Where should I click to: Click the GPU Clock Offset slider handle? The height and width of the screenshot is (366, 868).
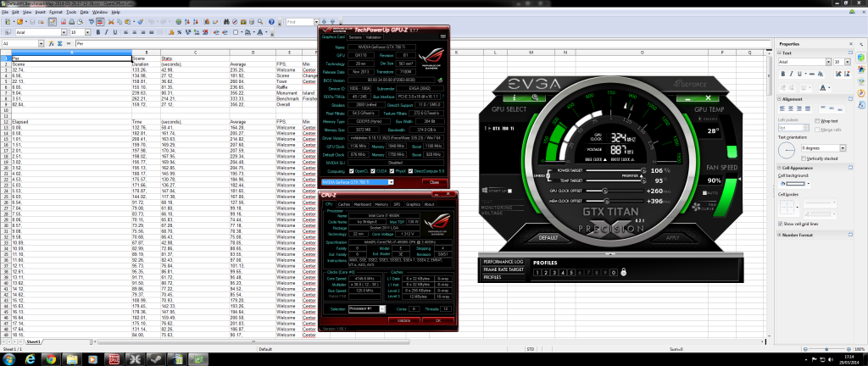tap(604, 191)
